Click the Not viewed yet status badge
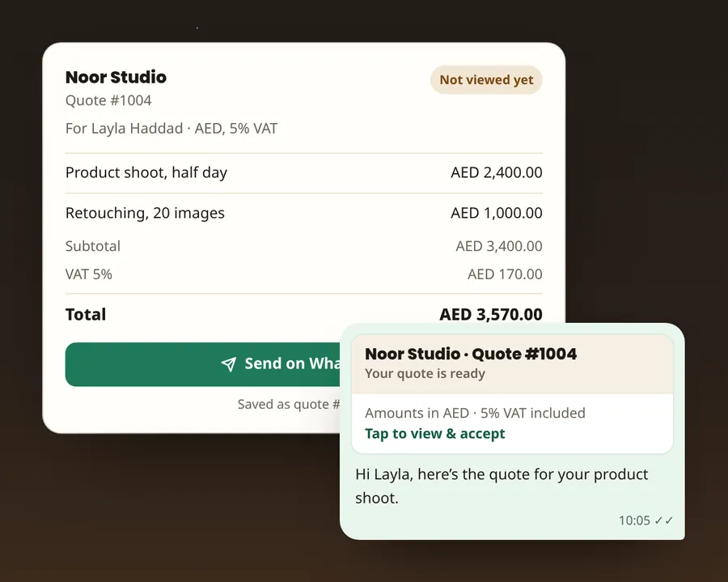728x582 pixels. [486, 80]
